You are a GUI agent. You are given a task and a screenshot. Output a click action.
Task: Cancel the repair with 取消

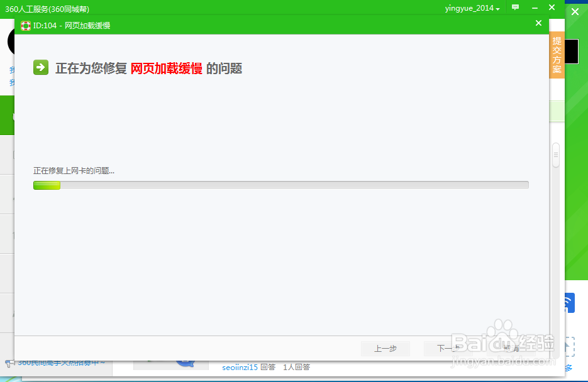click(511, 349)
